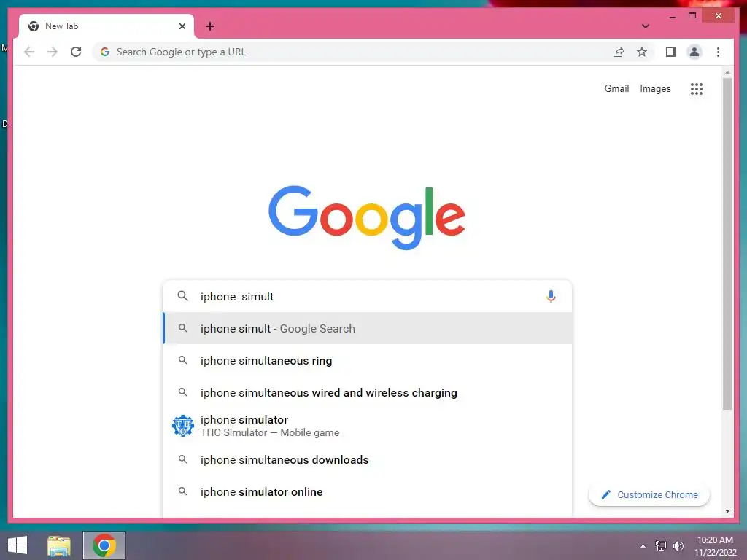Open Windows Start button
747x560 pixels.
18,545
